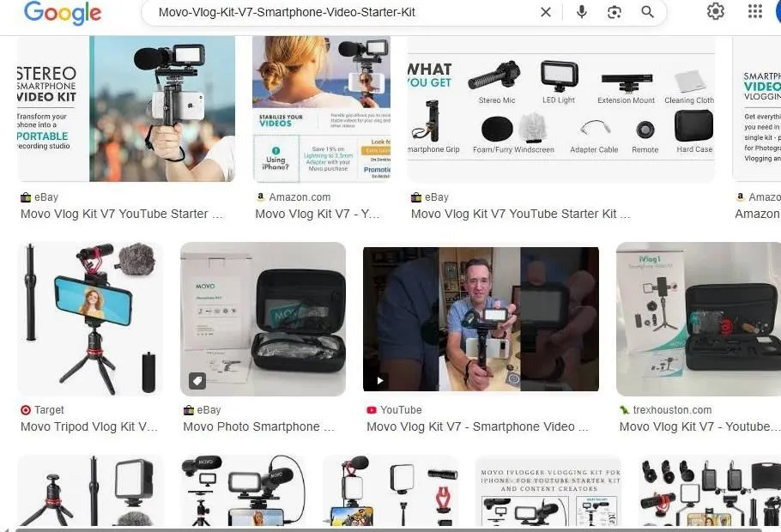Select the red tripod phone holder image
This screenshot has height=532, width=781.
click(x=90, y=319)
